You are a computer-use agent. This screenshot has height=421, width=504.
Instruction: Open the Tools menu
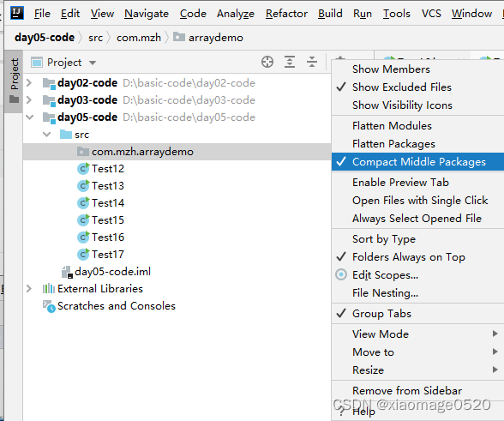pos(396,14)
